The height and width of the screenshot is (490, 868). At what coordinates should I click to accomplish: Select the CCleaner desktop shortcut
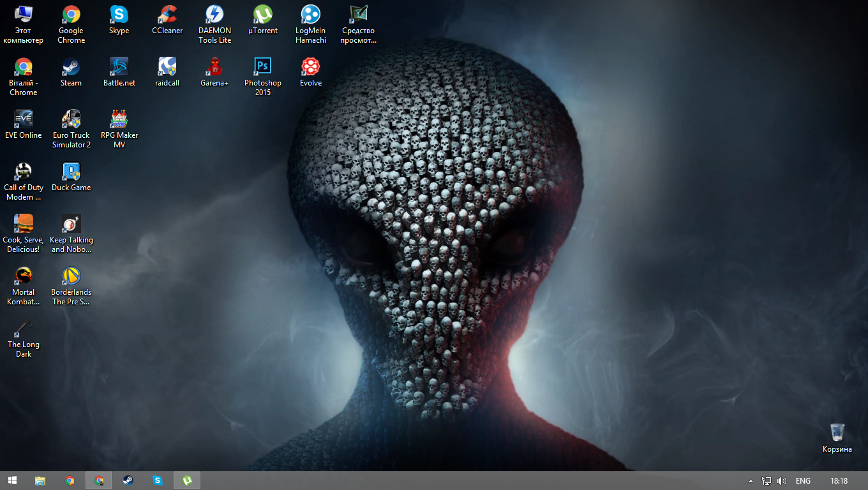[167, 20]
